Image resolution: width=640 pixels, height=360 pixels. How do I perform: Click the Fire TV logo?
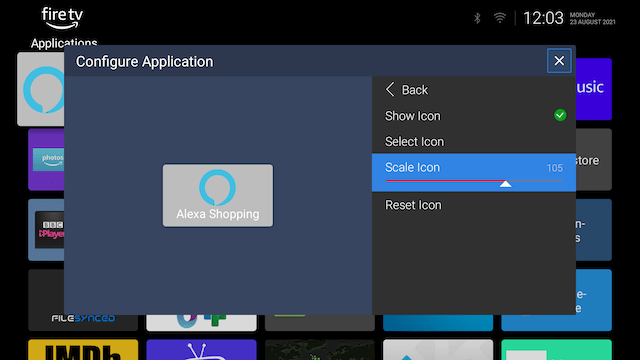pyautogui.click(x=62, y=18)
